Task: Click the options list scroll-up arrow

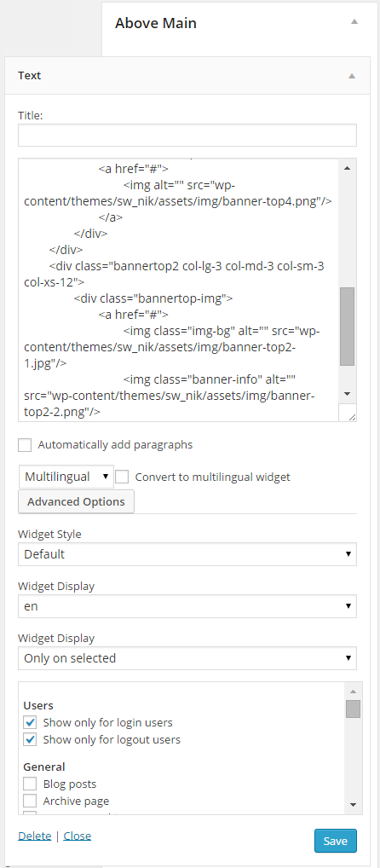Action: tap(353, 691)
